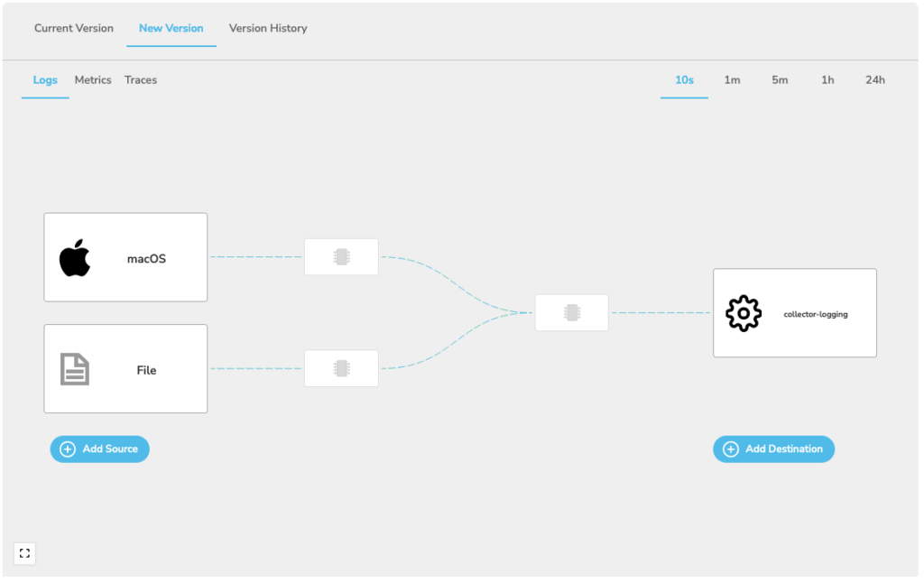This screenshot has height=583, width=924.
Task: Open the Version History tab
Action: [267, 28]
